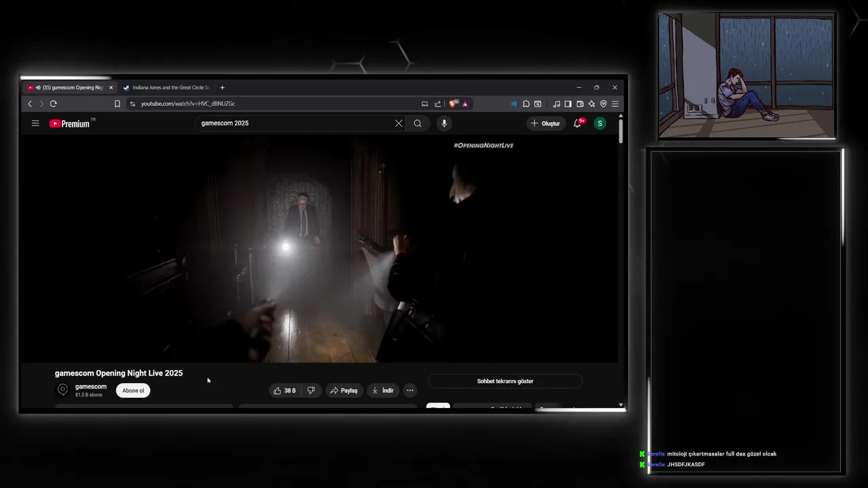Click the Paylaş share button

point(344,390)
